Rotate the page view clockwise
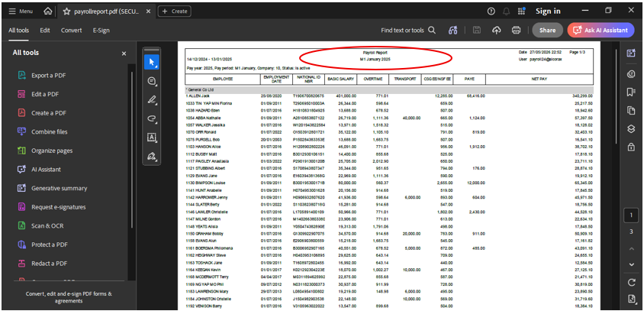 (x=631, y=282)
